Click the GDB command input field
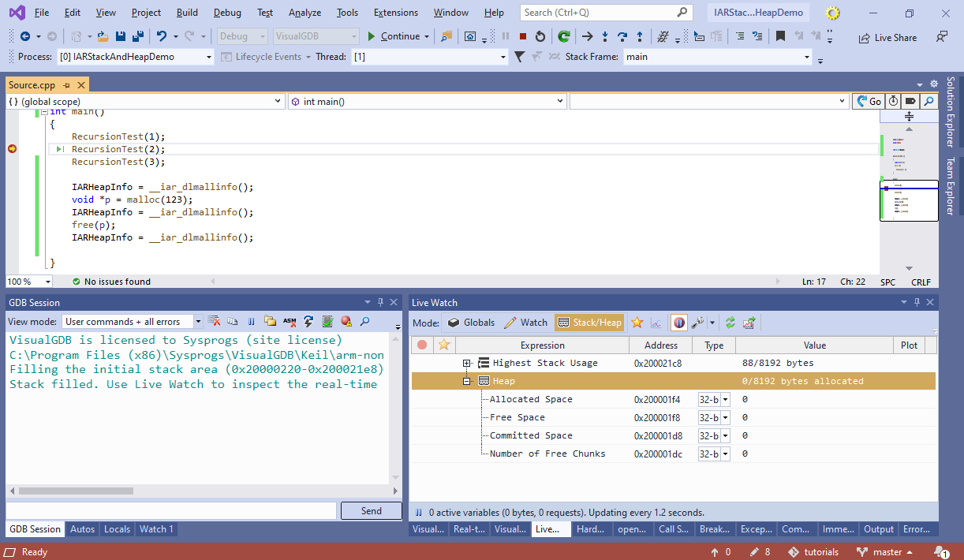Image resolution: width=964 pixels, height=560 pixels. click(172, 511)
